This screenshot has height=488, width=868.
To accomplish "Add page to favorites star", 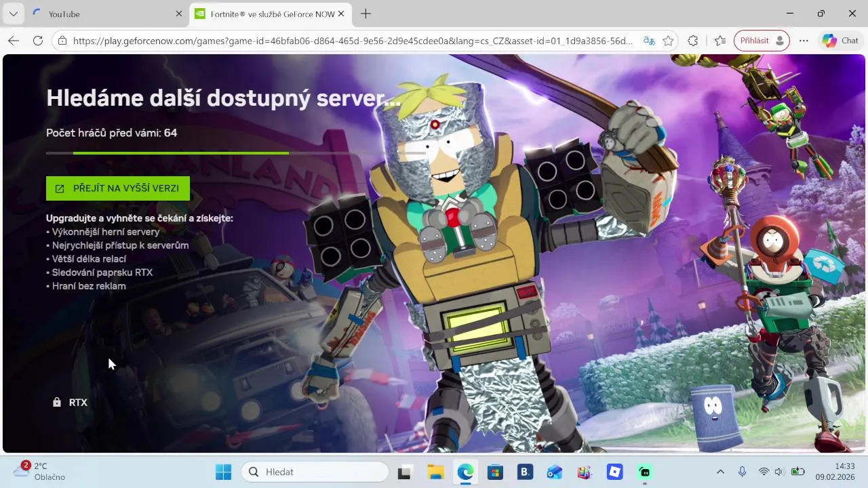I will (x=668, y=41).
